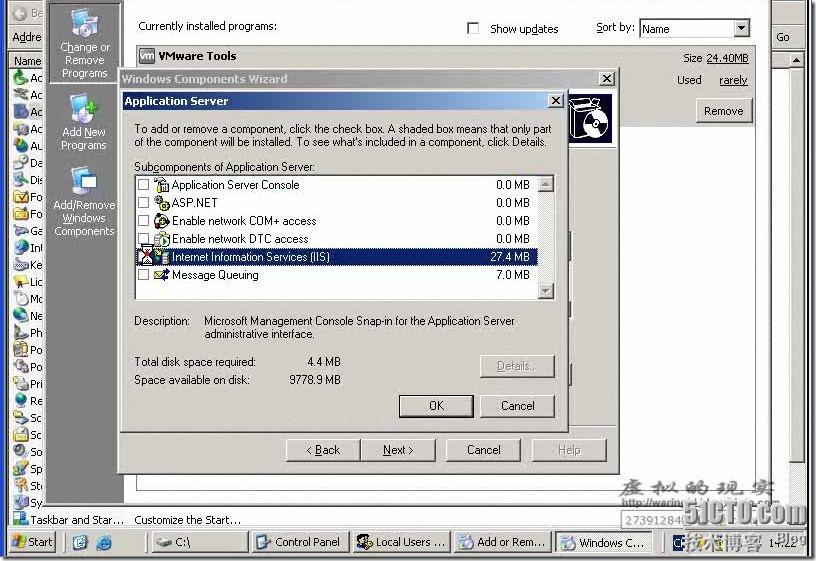Open the C:\ taskbar window
The height and width of the screenshot is (561, 816).
(x=199, y=542)
